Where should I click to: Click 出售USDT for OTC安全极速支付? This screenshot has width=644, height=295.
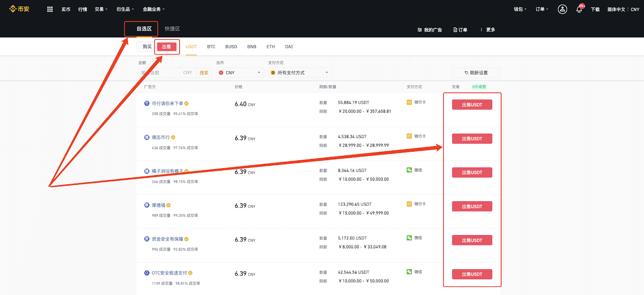point(472,274)
